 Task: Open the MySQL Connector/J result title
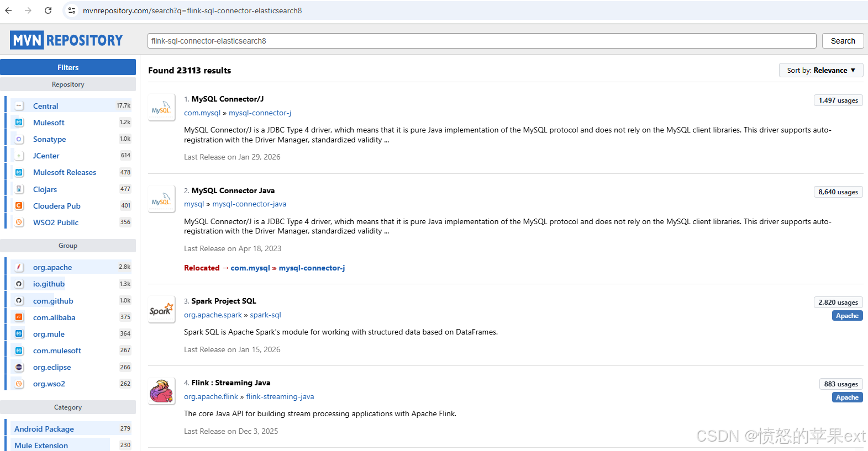pyautogui.click(x=228, y=99)
